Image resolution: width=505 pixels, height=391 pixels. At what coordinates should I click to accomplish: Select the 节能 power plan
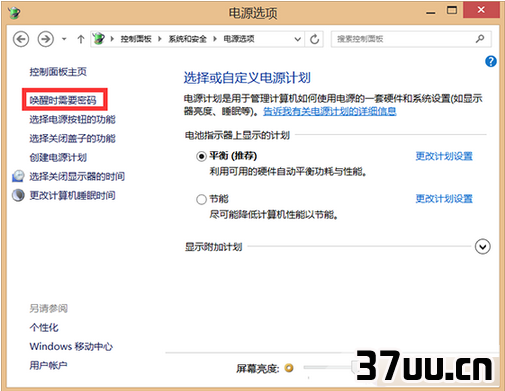201,199
